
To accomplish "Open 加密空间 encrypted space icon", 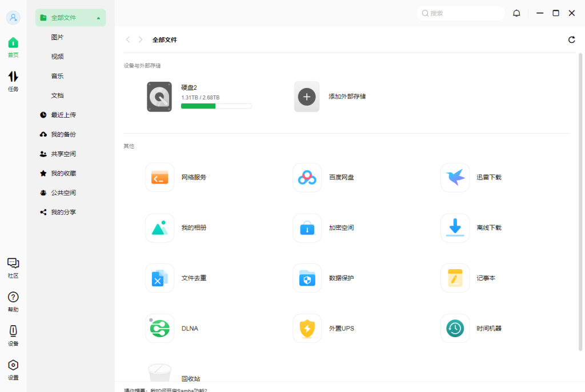I will 307,228.
